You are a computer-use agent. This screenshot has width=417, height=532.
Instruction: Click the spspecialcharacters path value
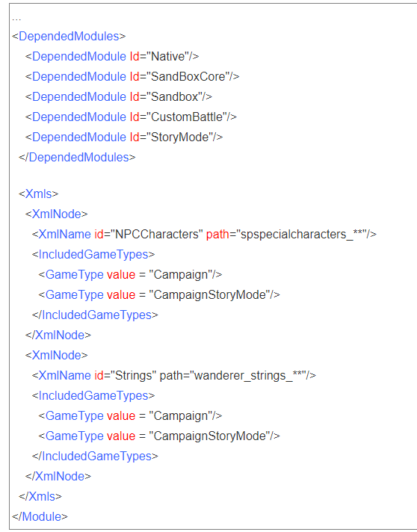(x=303, y=234)
